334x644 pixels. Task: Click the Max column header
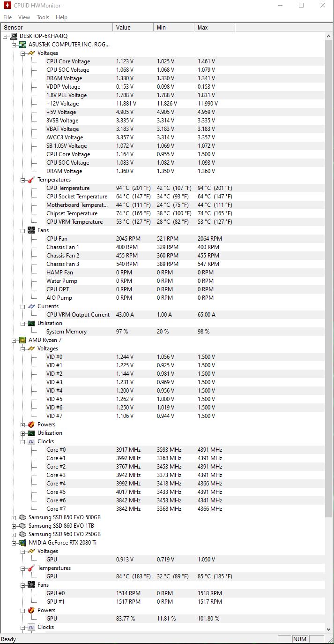click(215, 27)
